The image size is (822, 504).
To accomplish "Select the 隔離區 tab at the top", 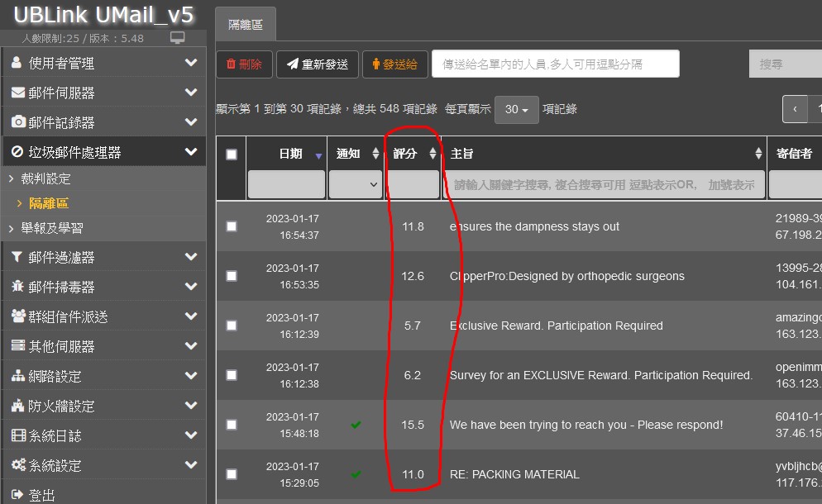I will point(246,25).
